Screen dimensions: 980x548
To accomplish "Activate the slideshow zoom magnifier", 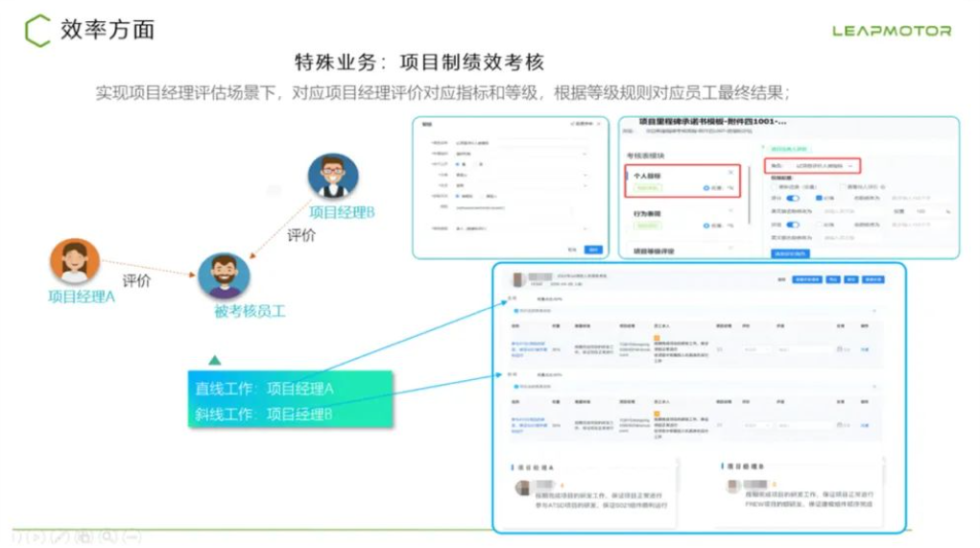I will tap(108, 536).
